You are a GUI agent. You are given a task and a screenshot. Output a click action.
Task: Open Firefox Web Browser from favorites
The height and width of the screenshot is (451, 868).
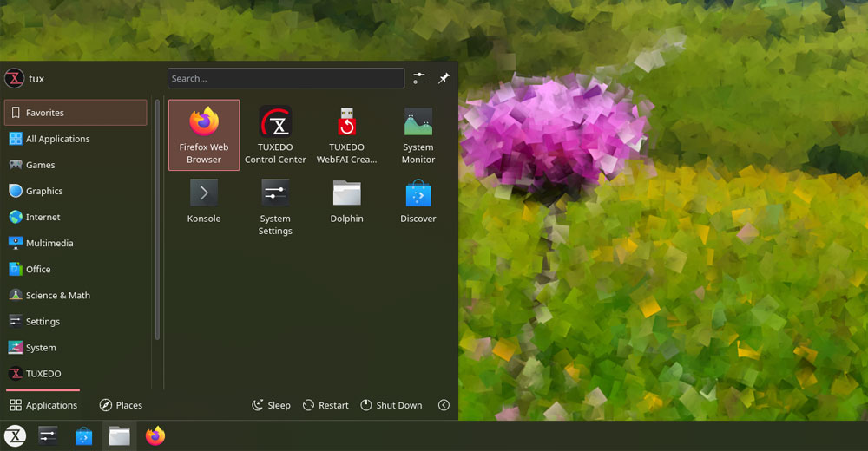tap(204, 134)
